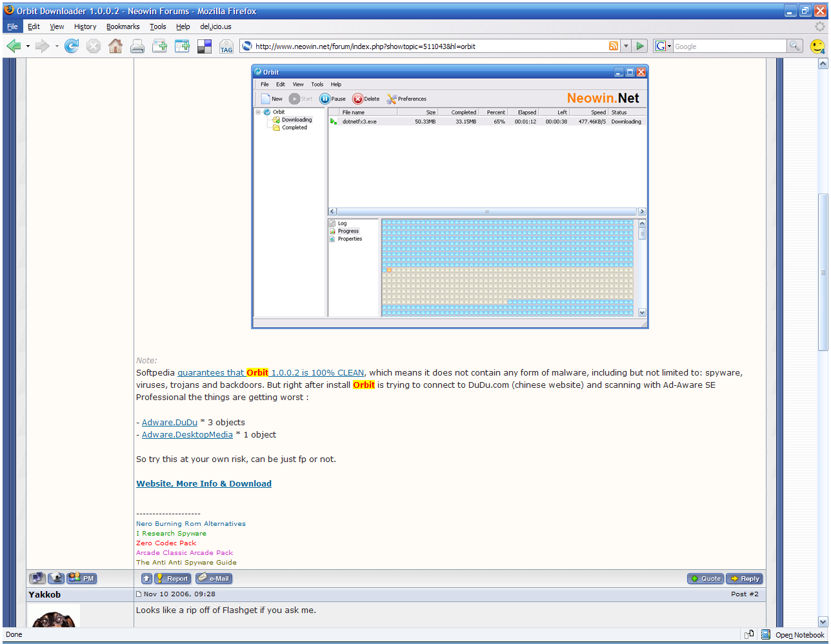Open the History menu
The height and width of the screenshot is (644, 831).
click(85, 26)
